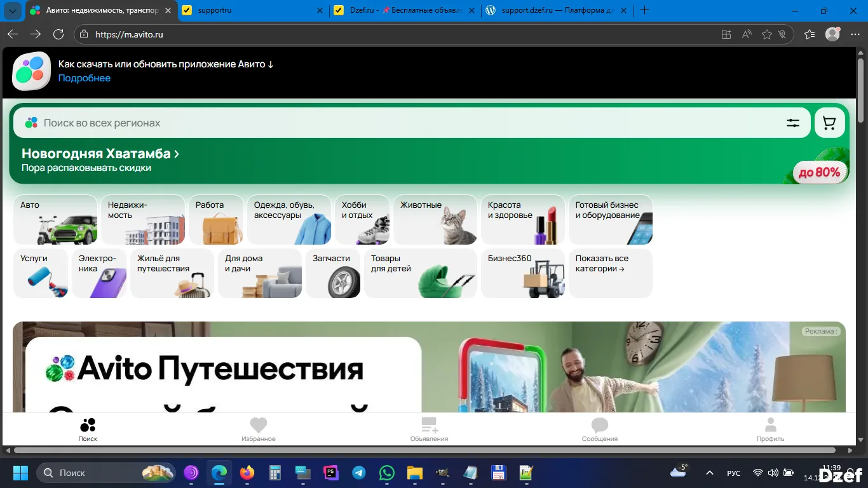Click the Поиск во всех регионах search field
The height and width of the screenshot is (488, 868).
pos(254,122)
